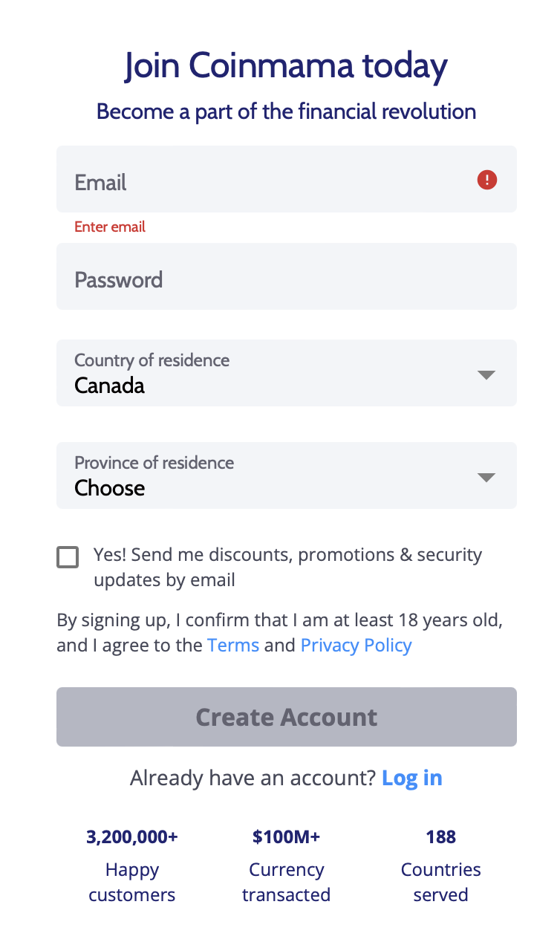Click the red error icon beside Email
Screen dimensions: 560x942
(x=486, y=180)
